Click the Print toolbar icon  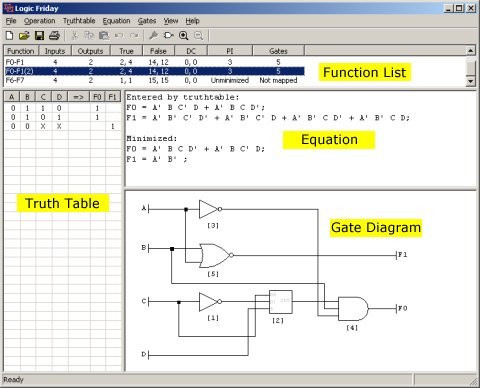54,35
